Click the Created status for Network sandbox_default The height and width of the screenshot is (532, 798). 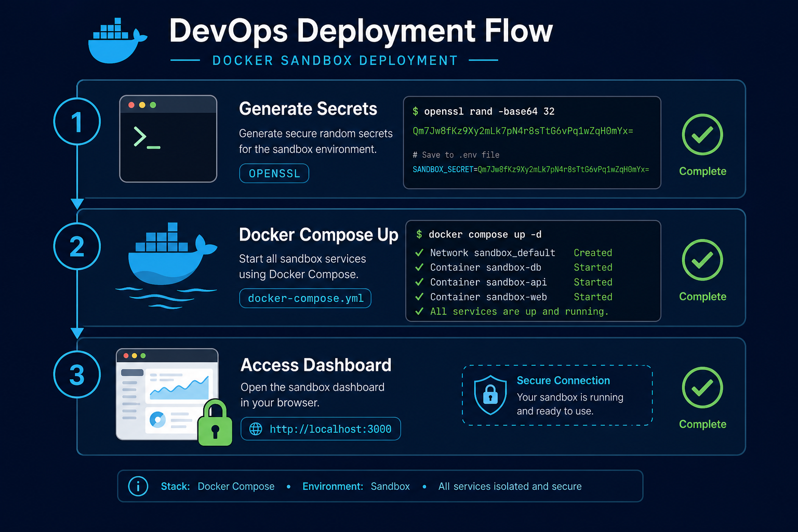click(x=593, y=253)
